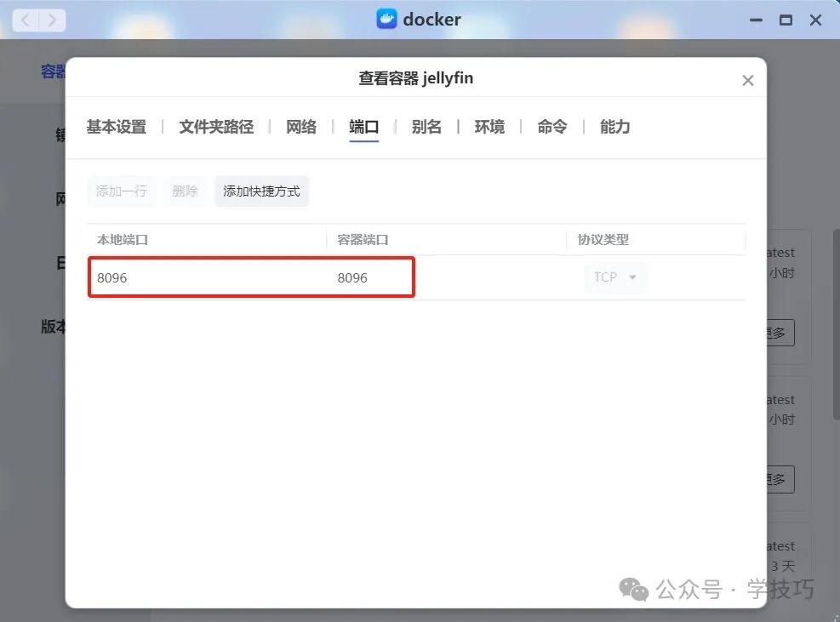Click the 添加快捷方式 button
The image size is (840, 622).
point(261,191)
